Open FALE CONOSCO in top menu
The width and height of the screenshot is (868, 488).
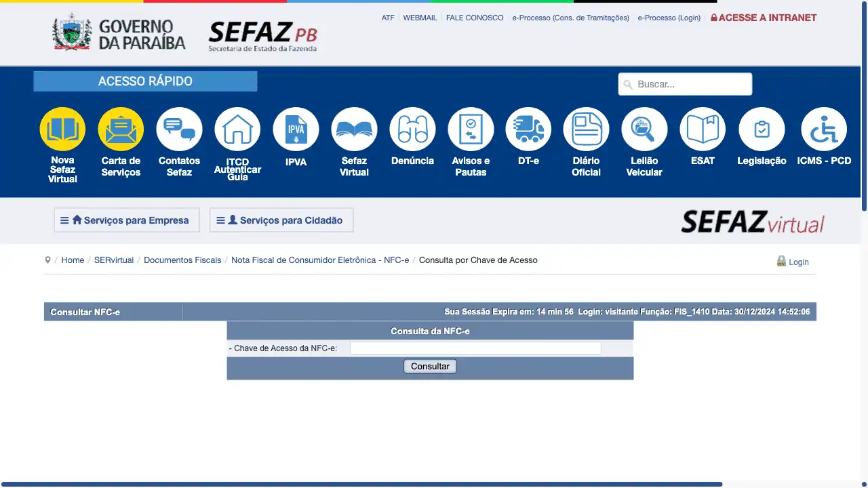475,18
